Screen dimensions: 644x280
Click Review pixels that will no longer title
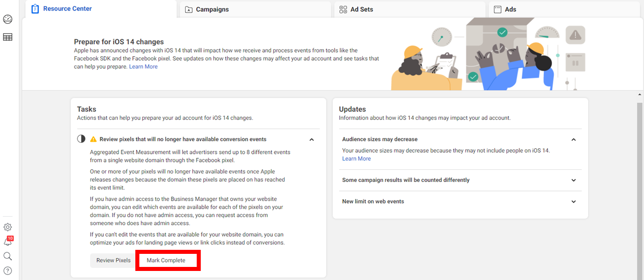pyautogui.click(x=183, y=139)
